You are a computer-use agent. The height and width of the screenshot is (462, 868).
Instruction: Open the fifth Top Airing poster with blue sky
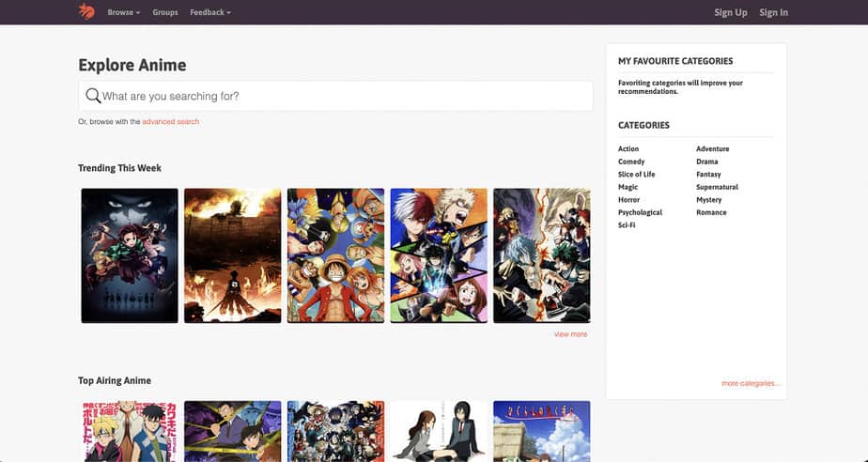tap(542, 432)
